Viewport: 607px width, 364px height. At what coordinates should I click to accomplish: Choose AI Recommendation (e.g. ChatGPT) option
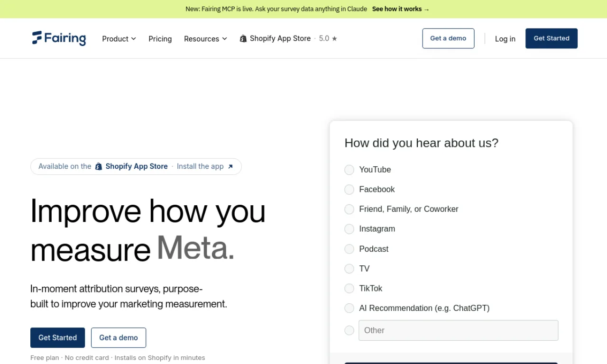(x=349, y=308)
